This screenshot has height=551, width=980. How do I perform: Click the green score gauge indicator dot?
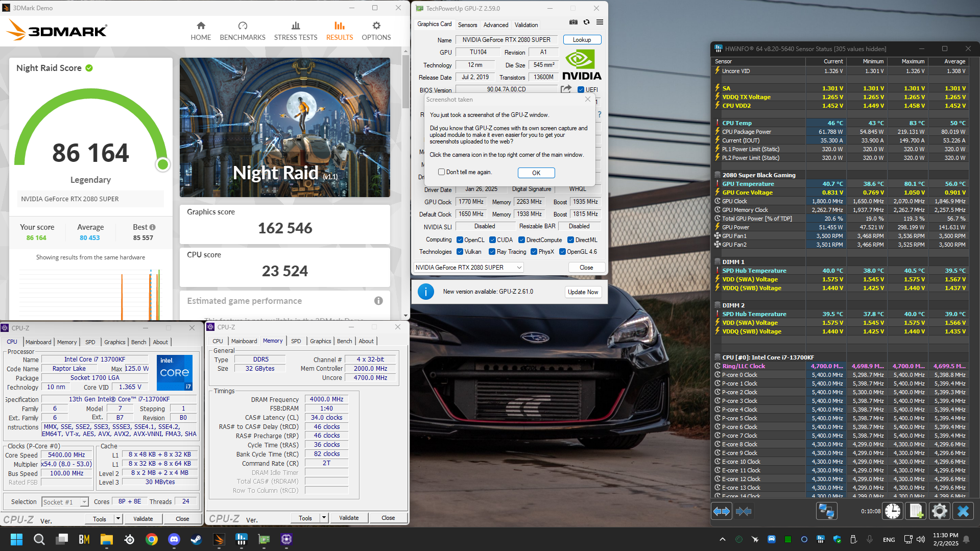[x=163, y=164]
